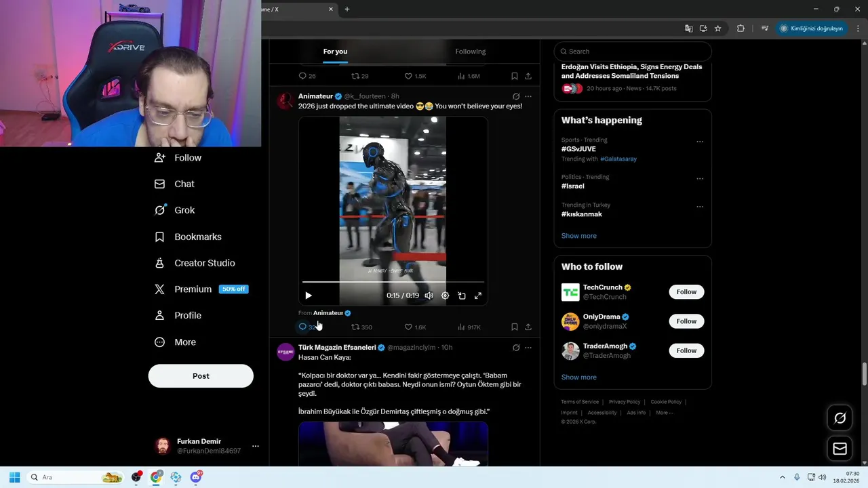Open more options on Animateur post
Image resolution: width=868 pixels, height=488 pixels.
528,96
